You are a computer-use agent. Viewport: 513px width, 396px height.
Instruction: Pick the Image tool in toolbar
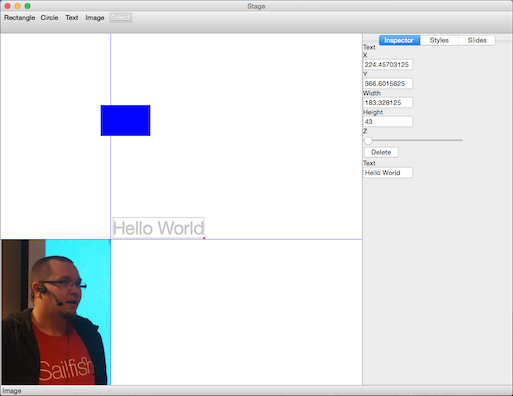[95, 18]
